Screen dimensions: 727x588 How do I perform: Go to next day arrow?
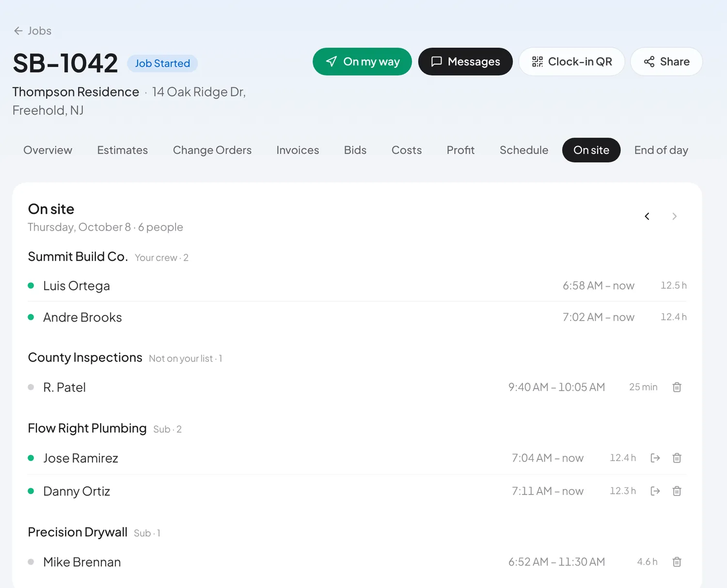674,216
